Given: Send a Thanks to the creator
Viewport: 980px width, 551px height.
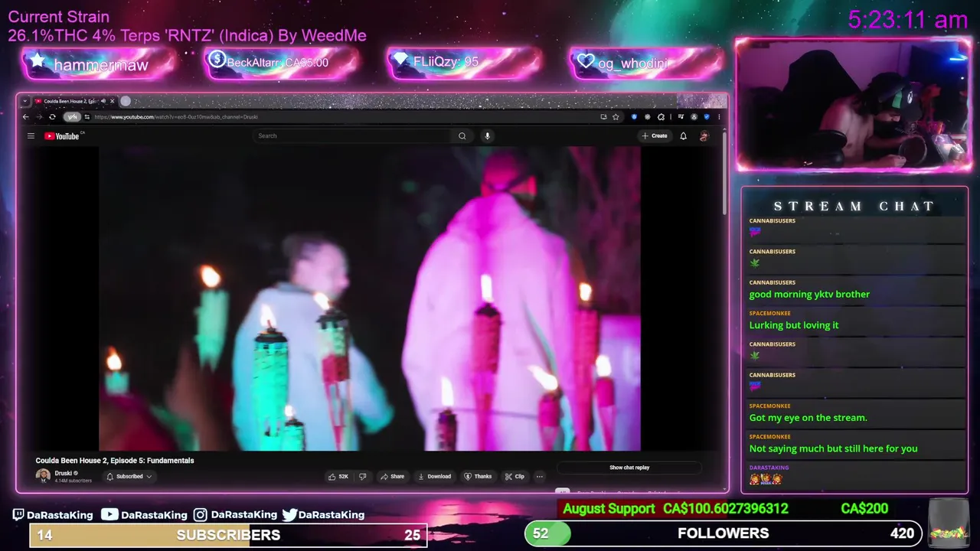Looking at the screenshot, I should click(x=478, y=476).
